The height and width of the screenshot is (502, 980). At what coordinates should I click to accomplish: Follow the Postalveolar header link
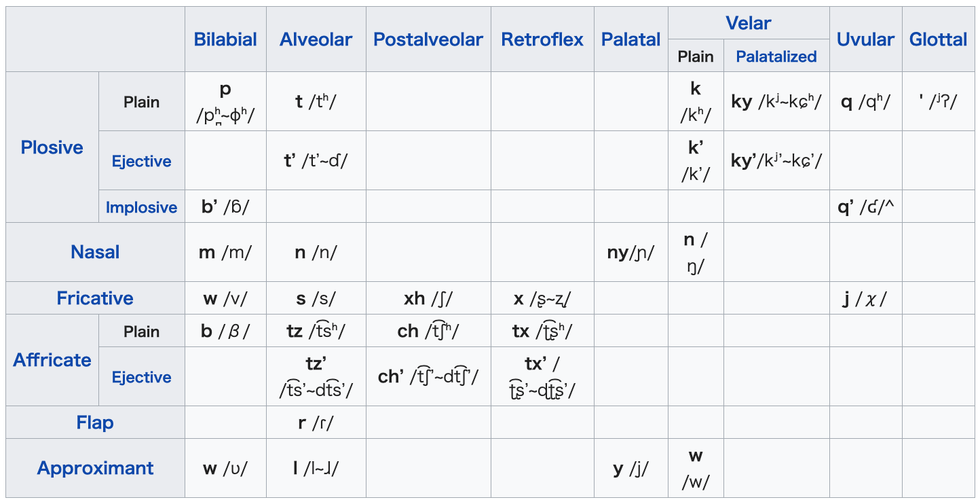(428, 39)
